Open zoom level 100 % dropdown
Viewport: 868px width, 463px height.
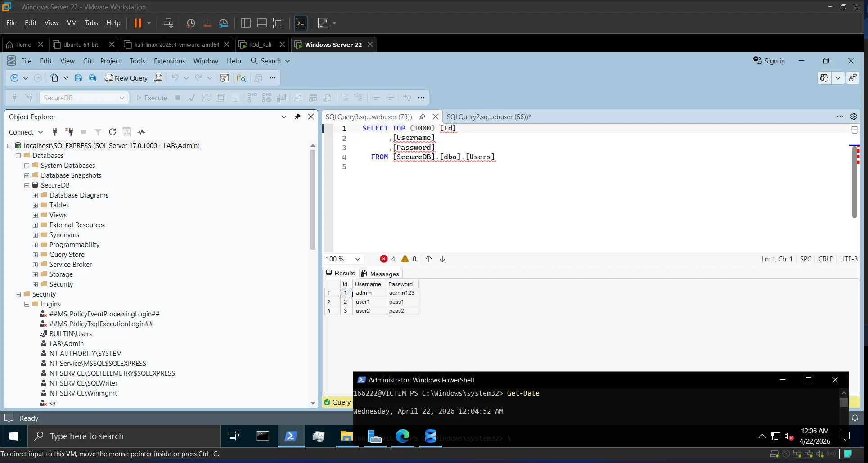point(358,259)
